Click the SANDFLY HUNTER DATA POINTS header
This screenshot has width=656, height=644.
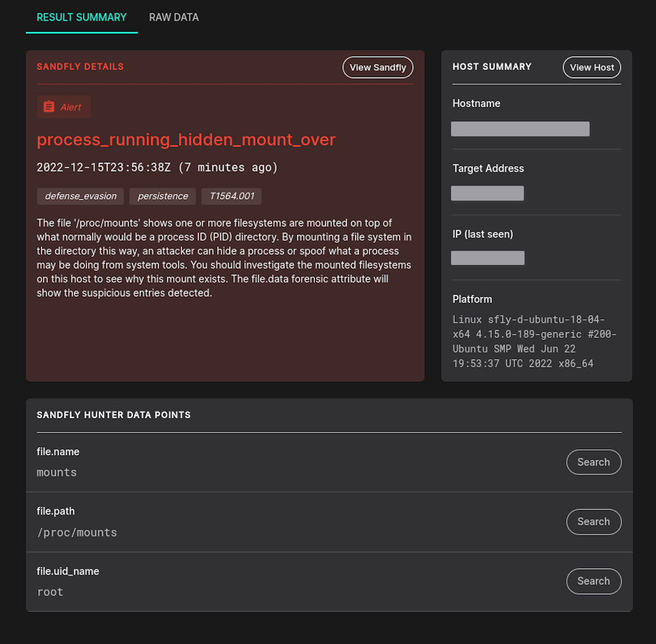coord(113,415)
